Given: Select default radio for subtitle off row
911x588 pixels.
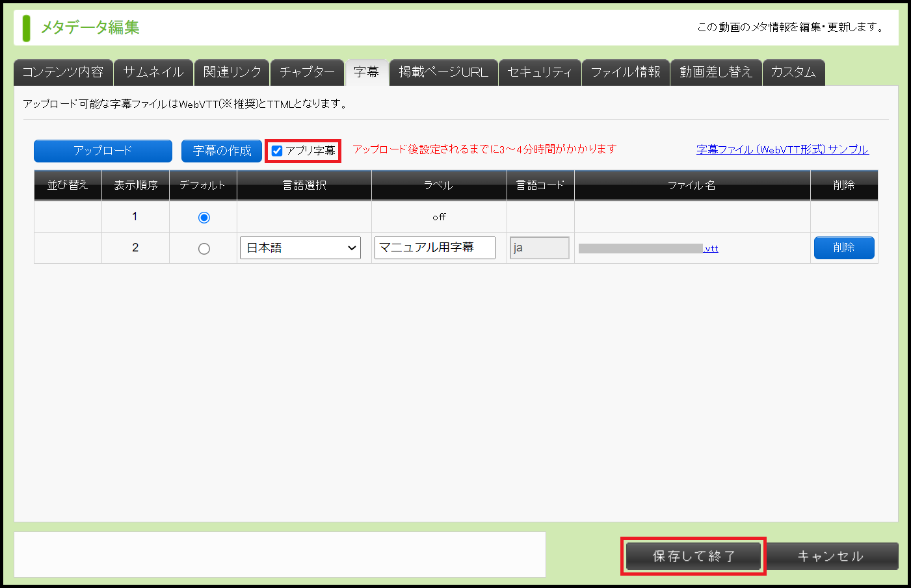Looking at the screenshot, I should click(x=204, y=218).
